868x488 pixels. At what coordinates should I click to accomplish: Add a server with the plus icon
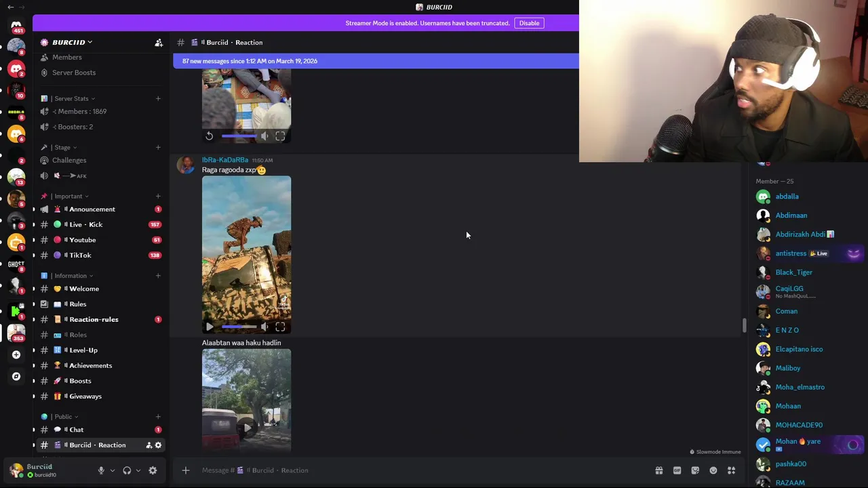[x=16, y=354]
